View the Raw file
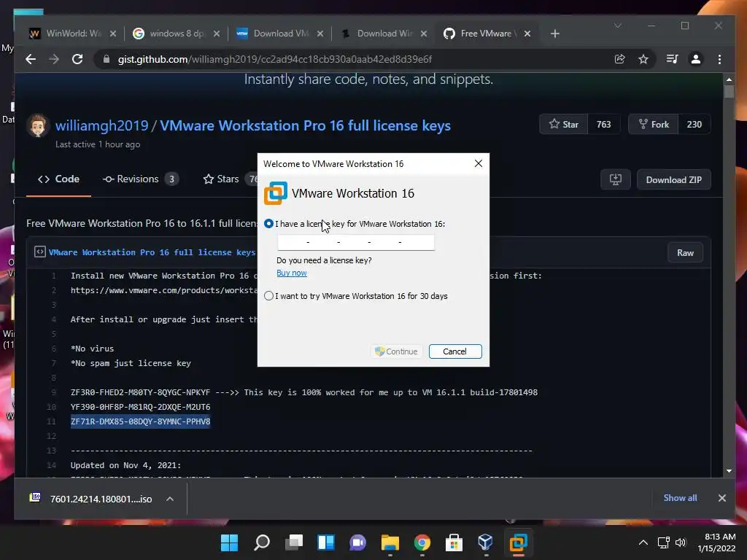747x560 pixels. (685, 253)
